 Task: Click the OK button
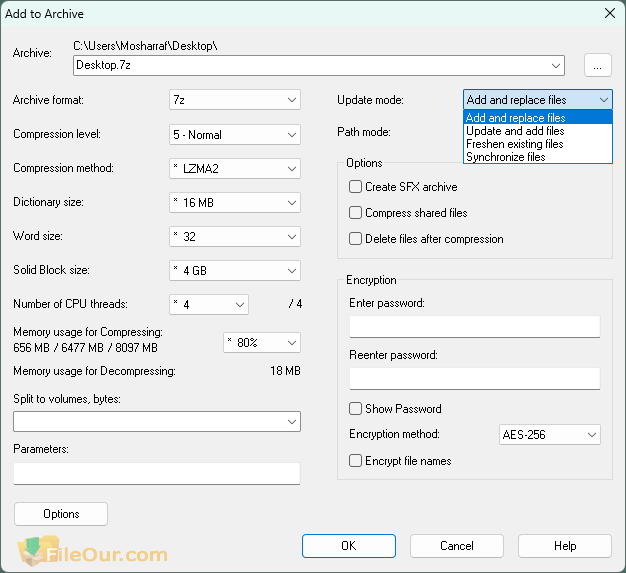[x=349, y=546]
